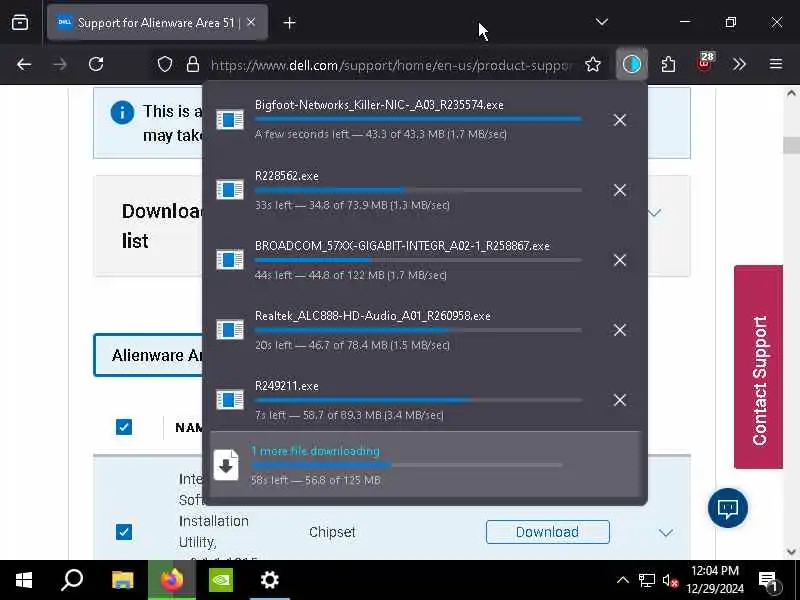
Task: Click the file icon for Realtek audio download
Action: click(x=230, y=330)
